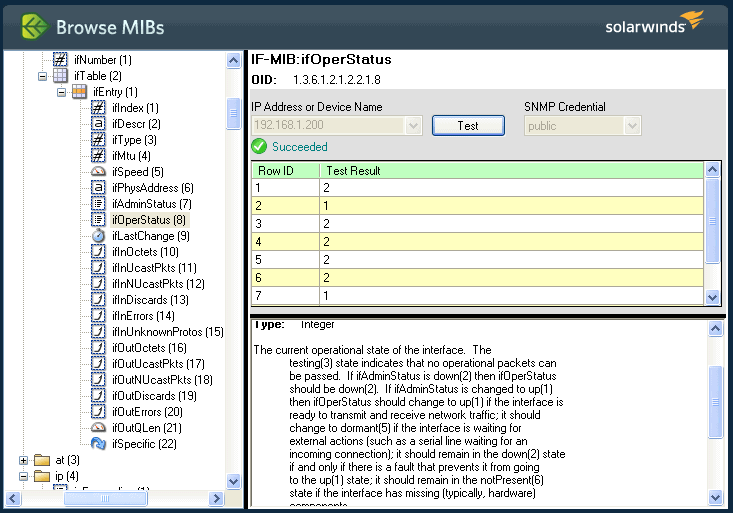Click the ifInNUcastPkts (12) counter icon
733x513 pixels.
pyautogui.click(x=98, y=283)
